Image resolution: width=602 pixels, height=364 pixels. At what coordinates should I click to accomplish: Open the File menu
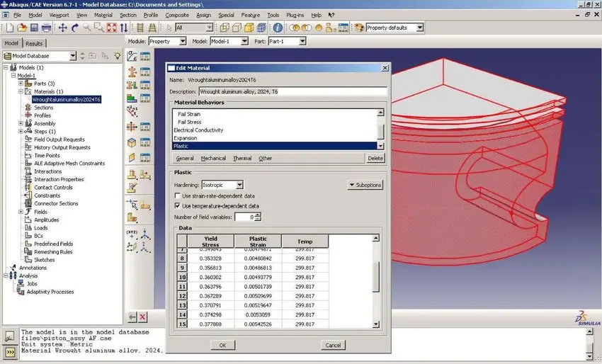(x=18, y=15)
